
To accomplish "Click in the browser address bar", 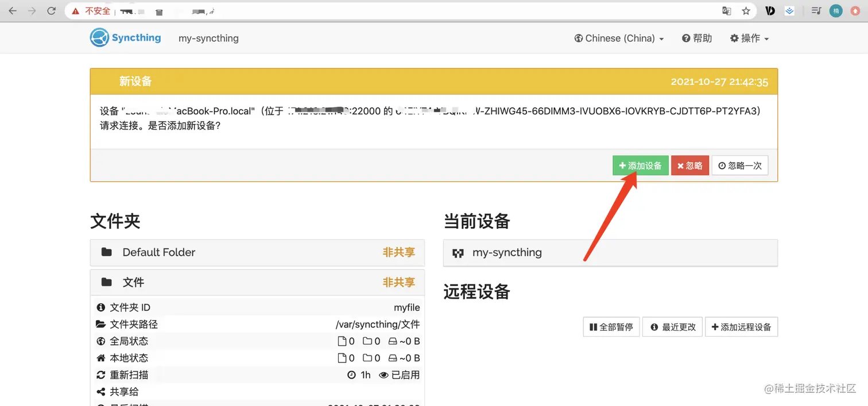I will point(410,11).
